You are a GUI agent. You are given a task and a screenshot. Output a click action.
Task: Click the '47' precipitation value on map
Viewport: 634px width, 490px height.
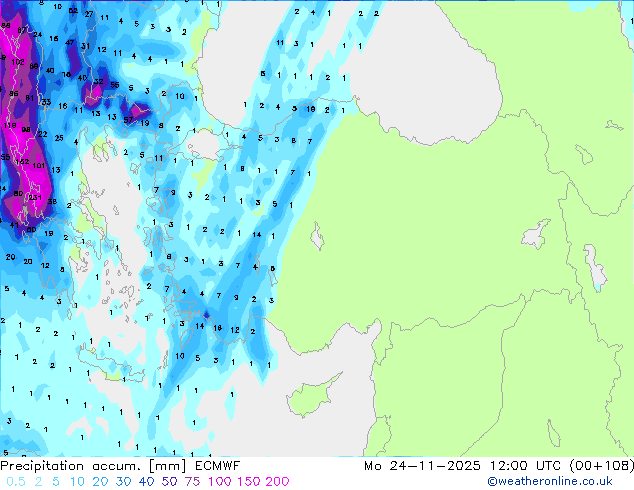coord(70,42)
